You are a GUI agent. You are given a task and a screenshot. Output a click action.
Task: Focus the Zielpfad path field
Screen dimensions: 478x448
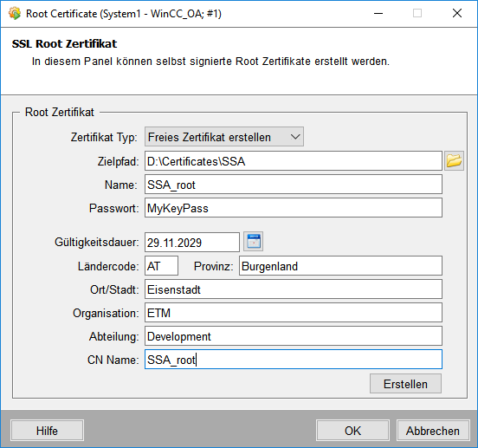tap(294, 161)
